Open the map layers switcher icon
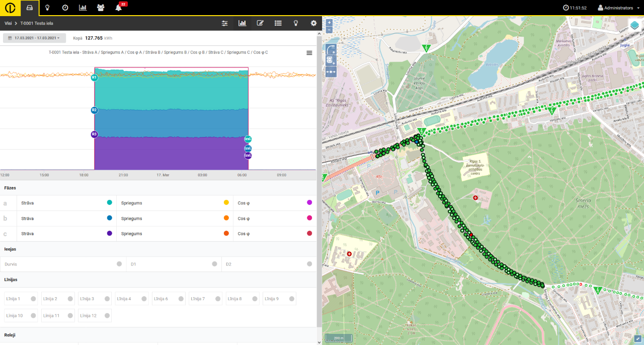Screen dimensions: 644x345 click(634, 26)
